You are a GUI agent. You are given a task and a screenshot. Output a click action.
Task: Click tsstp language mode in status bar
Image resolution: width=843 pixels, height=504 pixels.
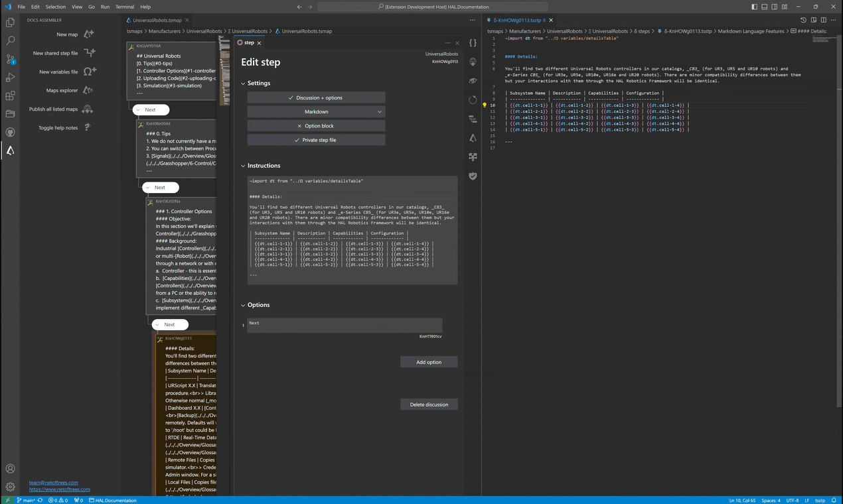coord(820,500)
